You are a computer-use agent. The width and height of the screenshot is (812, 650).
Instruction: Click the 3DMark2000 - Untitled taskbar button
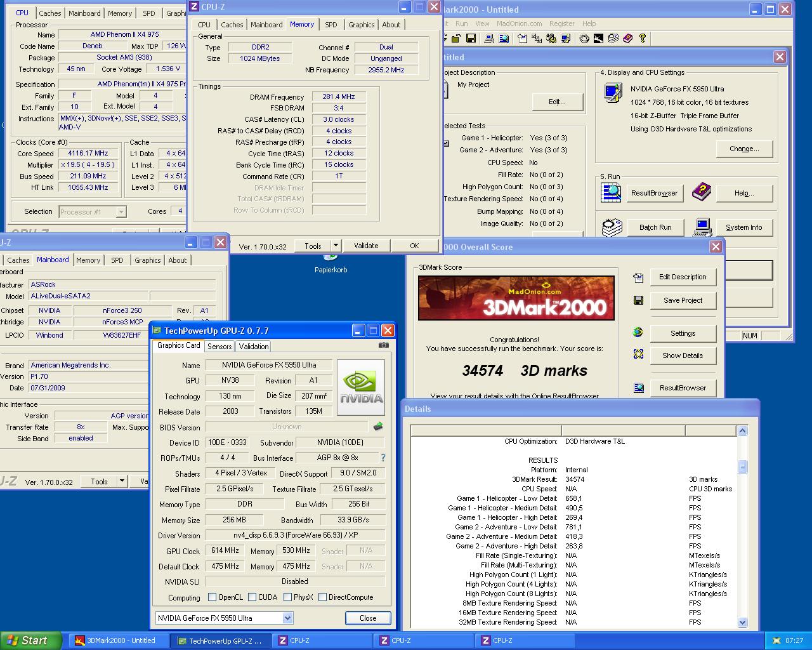[x=119, y=640]
